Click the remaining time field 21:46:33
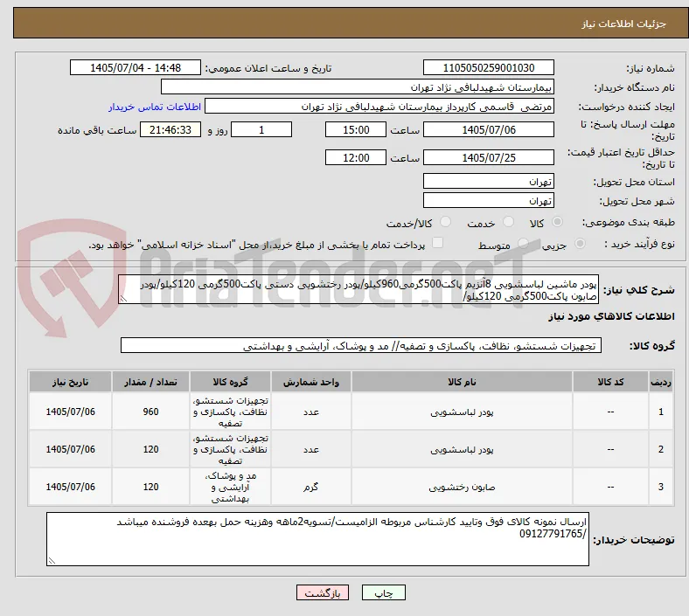The image size is (689, 616). point(171,129)
